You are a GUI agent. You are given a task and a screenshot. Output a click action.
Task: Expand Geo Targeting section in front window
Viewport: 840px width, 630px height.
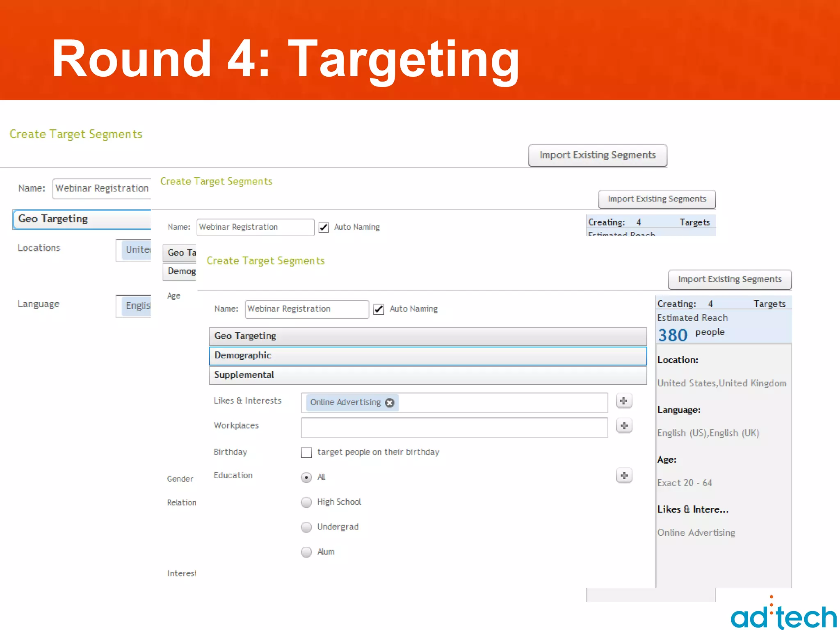428,336
